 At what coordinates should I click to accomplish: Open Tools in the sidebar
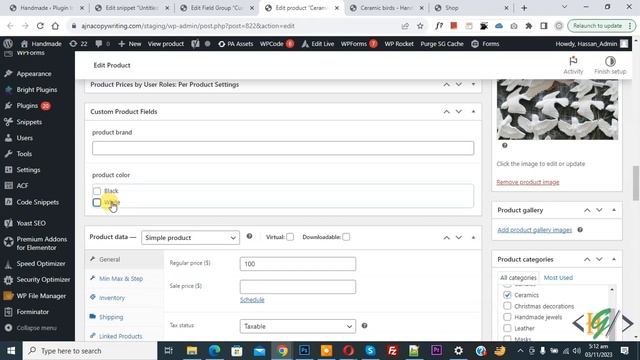click(24, 154)
